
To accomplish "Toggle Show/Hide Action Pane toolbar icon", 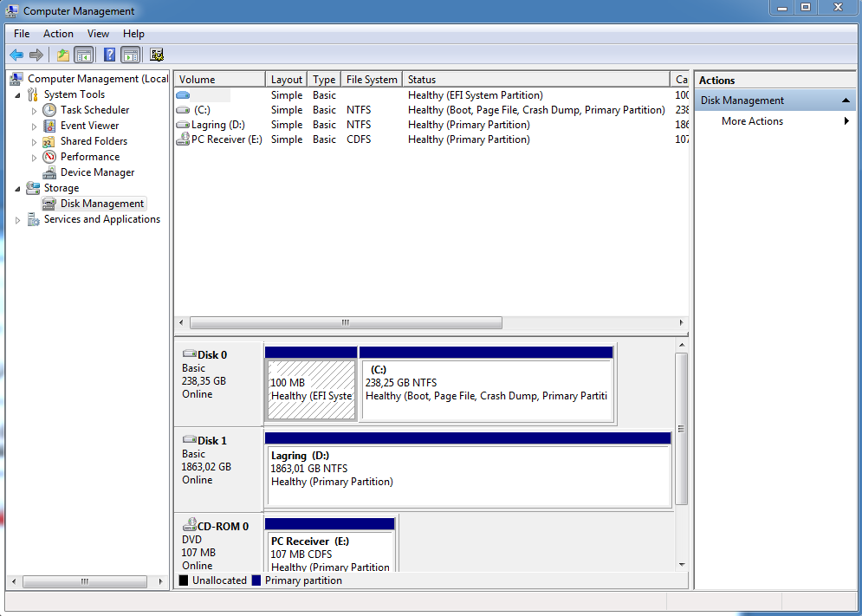I will click(x=130, y=55).
